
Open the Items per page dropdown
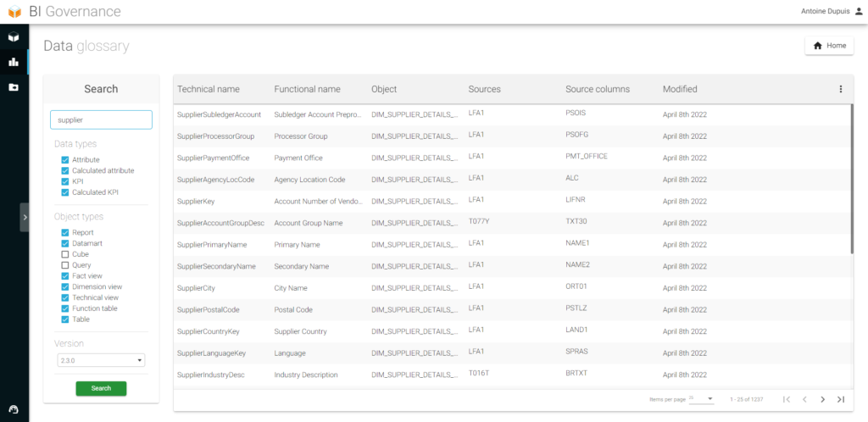(x=701, y=399)
